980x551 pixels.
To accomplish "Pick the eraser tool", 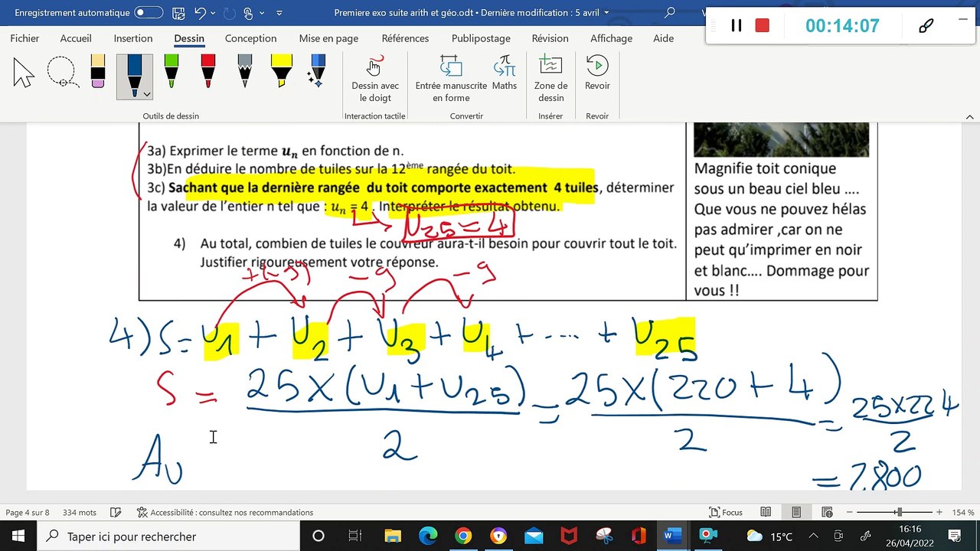I will click(98, 71).
